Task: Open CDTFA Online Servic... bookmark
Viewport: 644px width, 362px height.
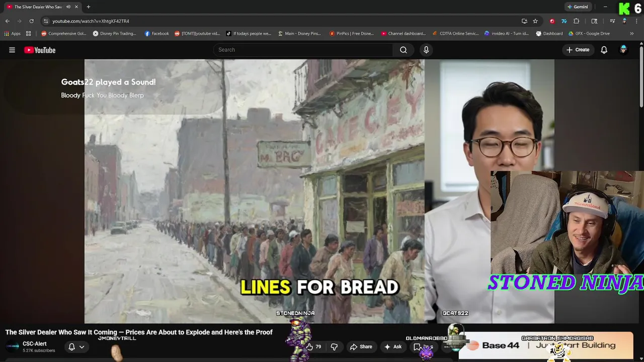Action: pos(456,34)
